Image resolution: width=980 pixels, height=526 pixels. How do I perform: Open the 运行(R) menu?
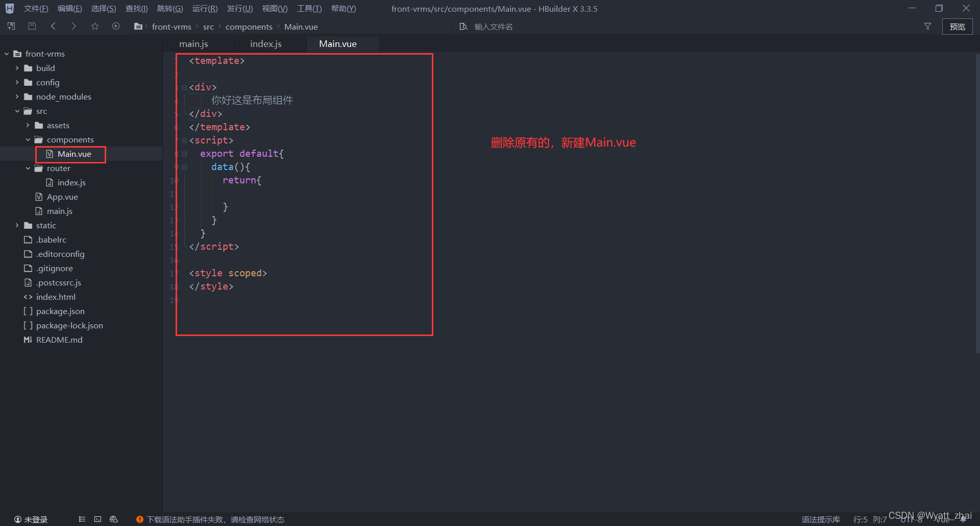[x=205, y=9]
